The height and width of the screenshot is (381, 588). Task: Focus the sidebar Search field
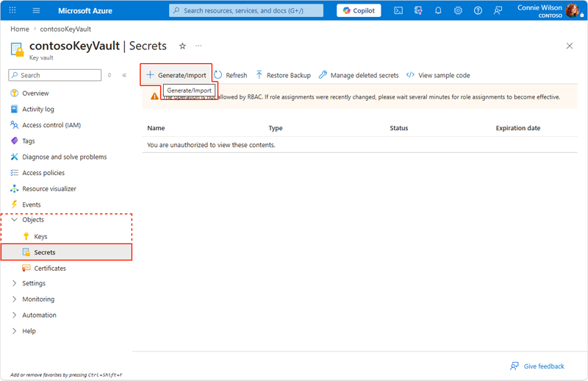coord(54,75)
